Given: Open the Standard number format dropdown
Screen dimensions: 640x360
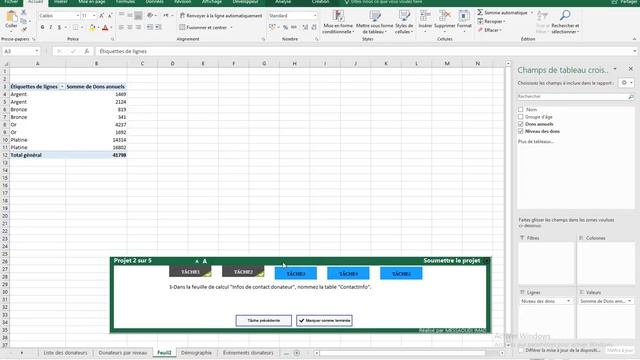Looking at the screenshot, I should click(x=315, y=16).
